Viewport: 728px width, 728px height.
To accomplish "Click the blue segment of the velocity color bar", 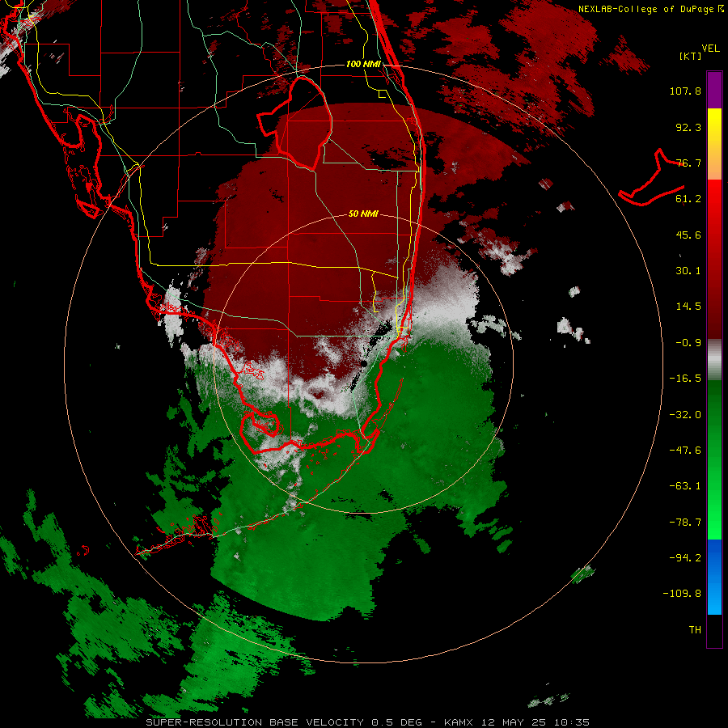I will (x=714, y=577).
